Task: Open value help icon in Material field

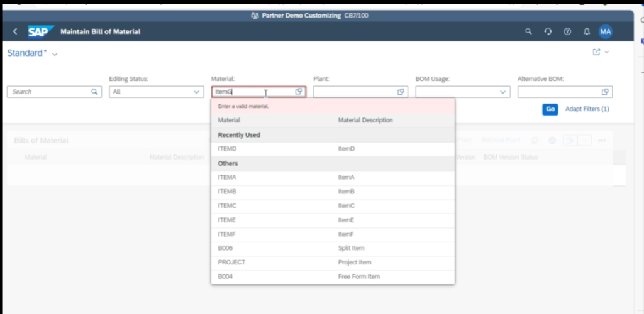Action: pyautogui.click(x=299, y=92)
